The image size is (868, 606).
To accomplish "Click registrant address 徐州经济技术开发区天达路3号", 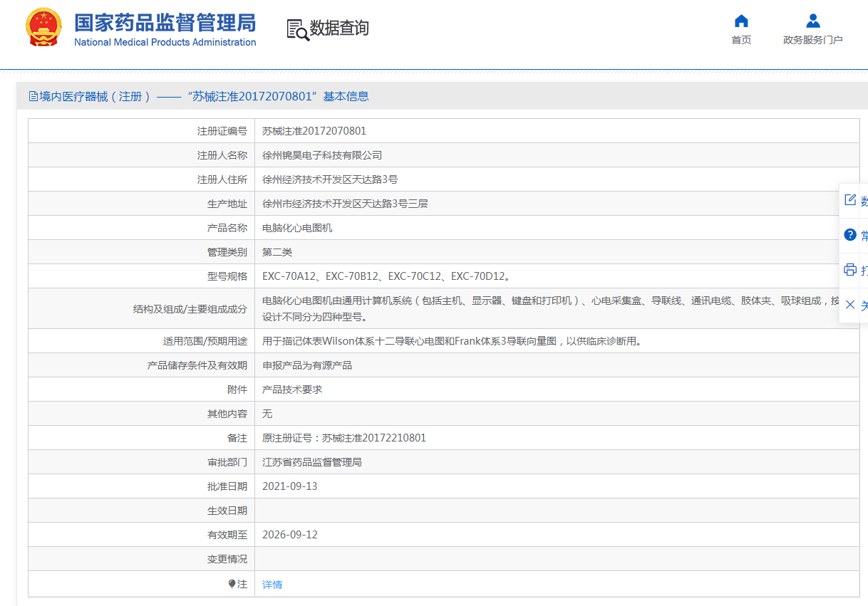I will (330, 179).
